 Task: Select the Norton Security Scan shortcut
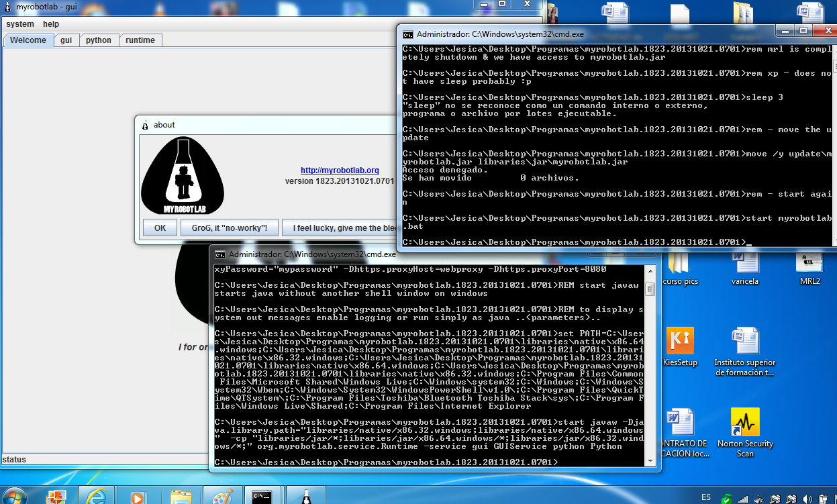coord(745,432)
